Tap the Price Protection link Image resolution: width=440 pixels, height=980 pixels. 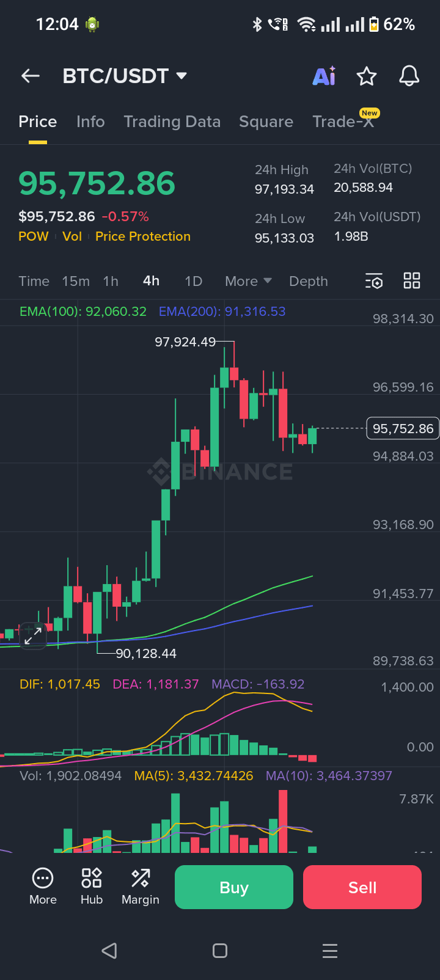[x=143, y=236]
